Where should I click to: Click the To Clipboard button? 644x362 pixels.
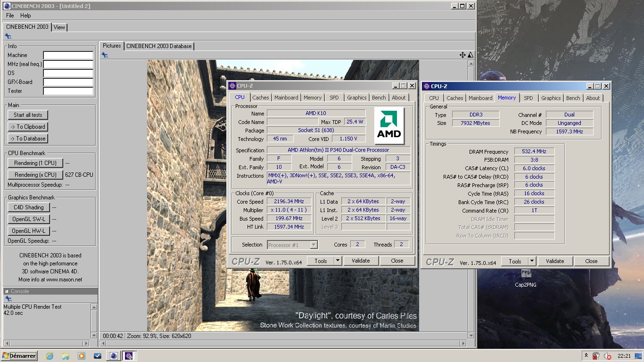(x=28, y=127)
